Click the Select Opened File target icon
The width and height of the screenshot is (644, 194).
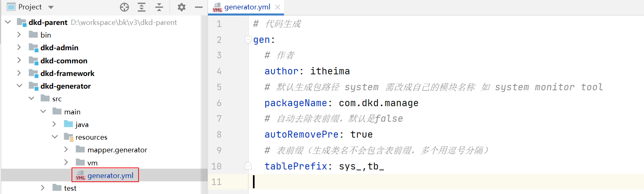124,7
